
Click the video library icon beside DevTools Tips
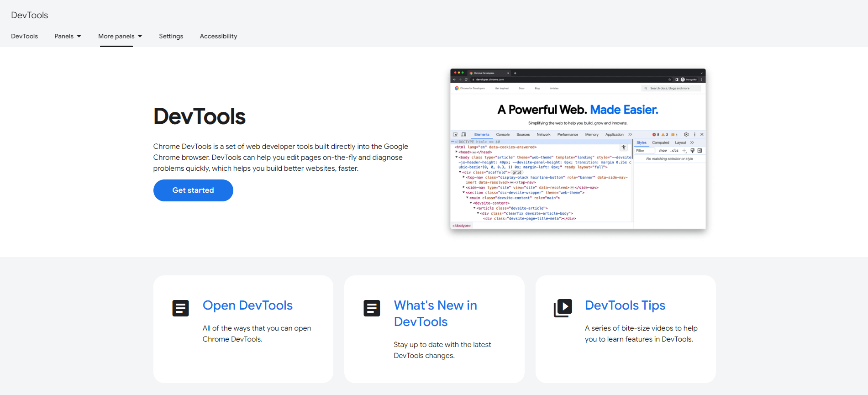(563, 308)
